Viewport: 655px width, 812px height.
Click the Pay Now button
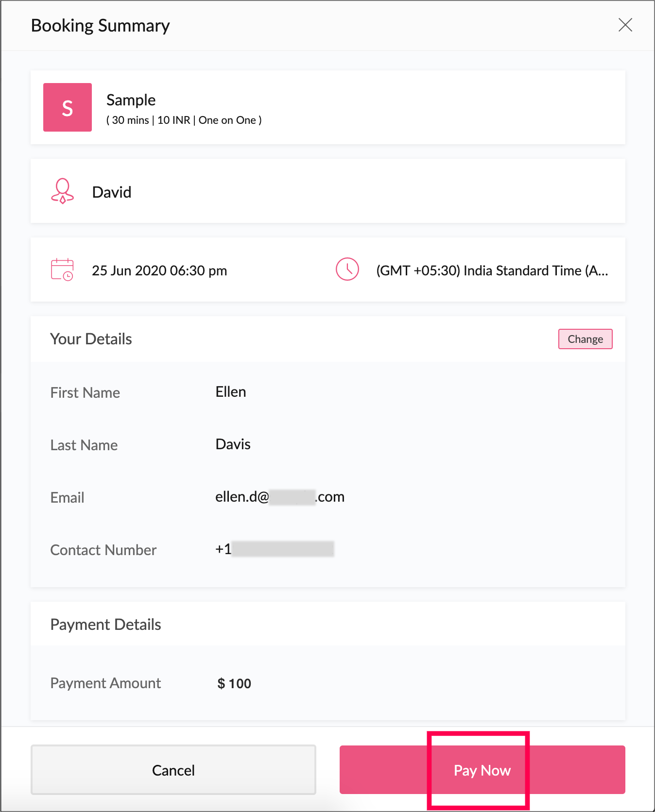coord(482,770)
